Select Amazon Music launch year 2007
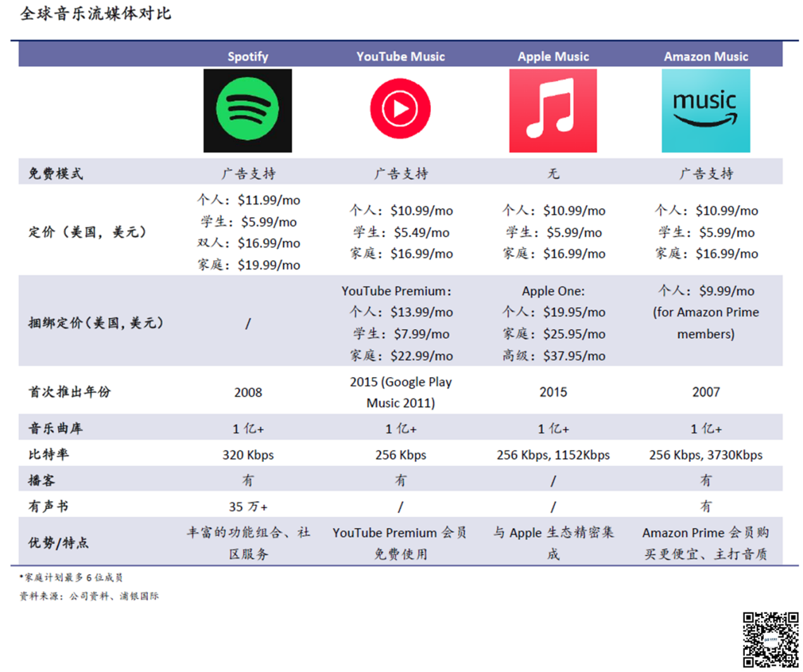Viewport: 803px width, 672px height. pos(706,392)
